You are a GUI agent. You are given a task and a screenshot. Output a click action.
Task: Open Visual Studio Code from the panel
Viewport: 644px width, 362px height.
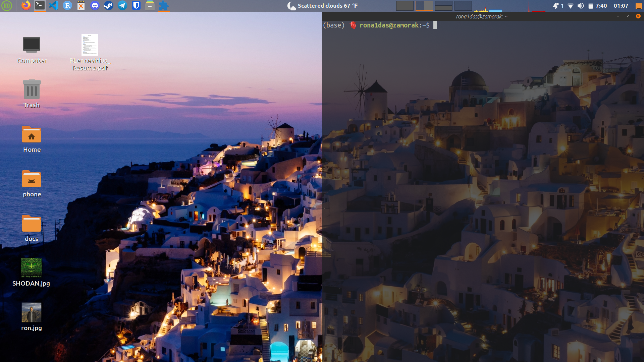[54, 6]
